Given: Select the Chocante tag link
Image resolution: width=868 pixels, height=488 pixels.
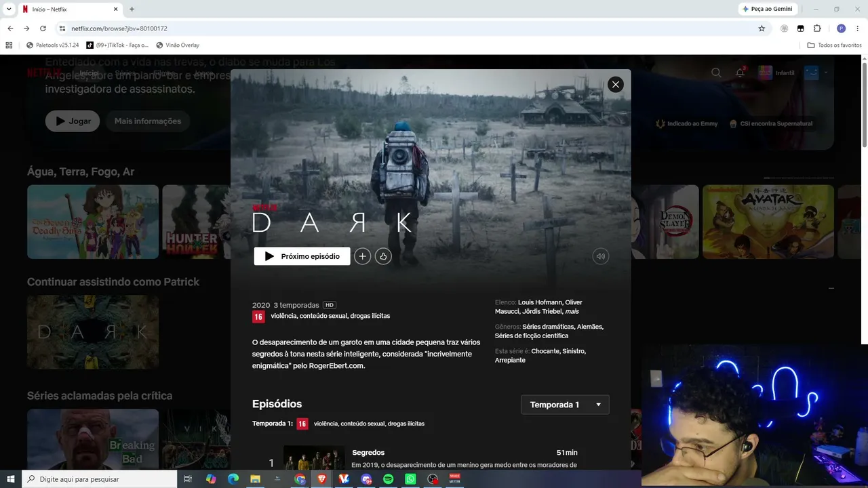Looking at the screenshot, I should tap(545, 351).
